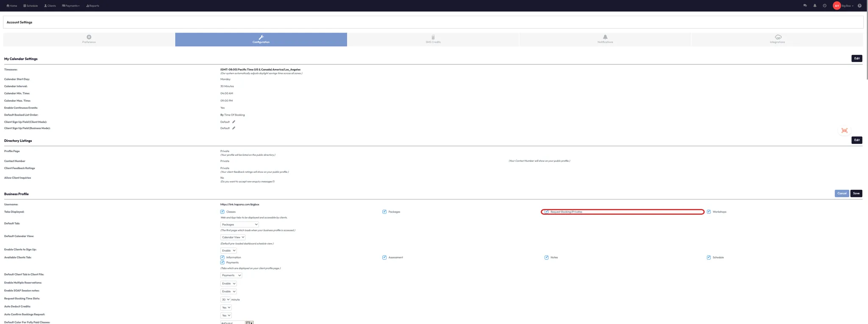Edit Client Sign Up Field (Business Mode) pencil
868x324 pixels.
(234, 128)
